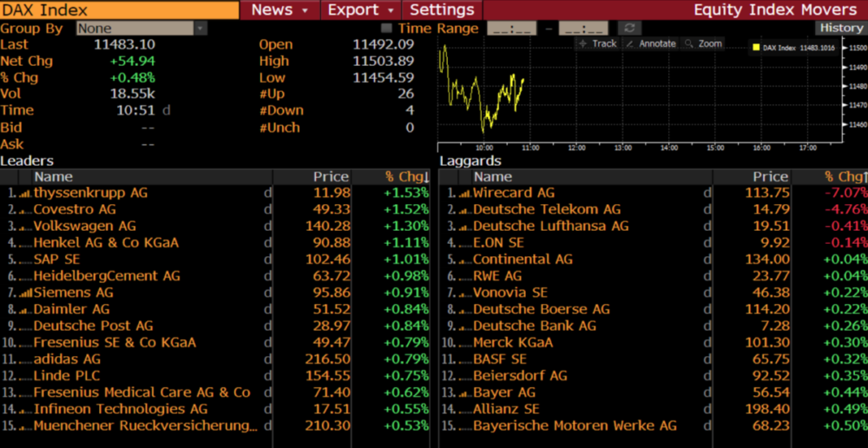
Task: Click the Laggards Name column header
Action: pyautogui.click(x=592, y=176)
